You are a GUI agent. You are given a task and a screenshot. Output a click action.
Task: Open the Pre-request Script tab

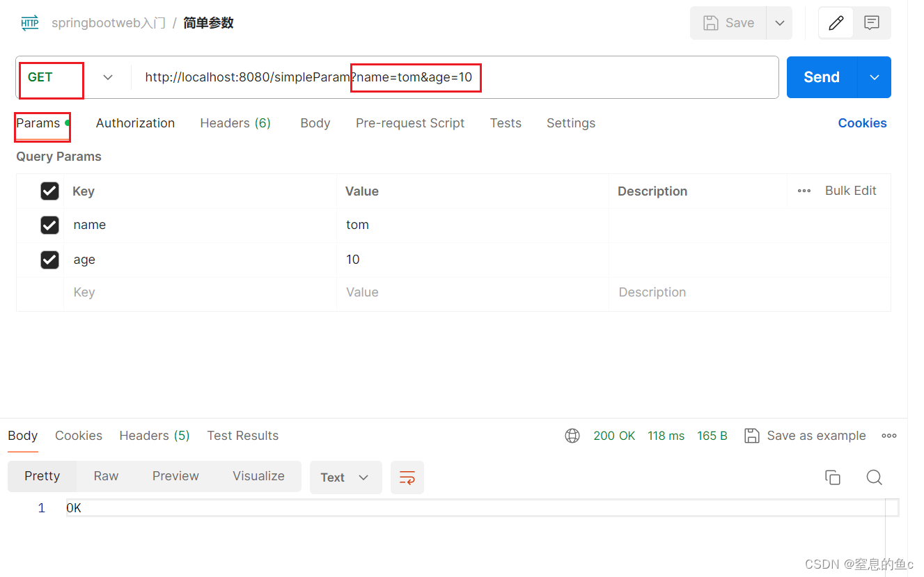click(x=410, y=123)
